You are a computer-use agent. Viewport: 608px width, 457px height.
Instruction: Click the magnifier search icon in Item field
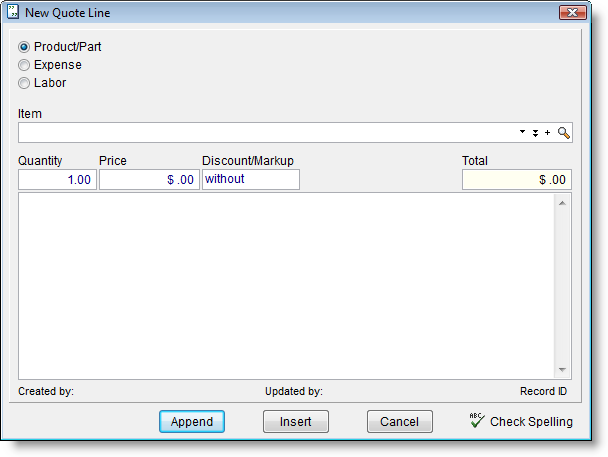[x=564, y=133]
